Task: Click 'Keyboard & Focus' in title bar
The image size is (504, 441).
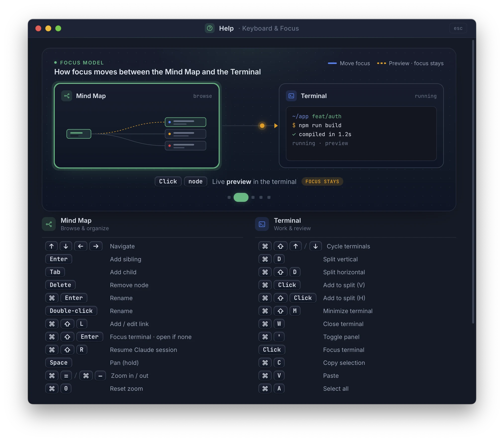Action: tap(270, 28)
